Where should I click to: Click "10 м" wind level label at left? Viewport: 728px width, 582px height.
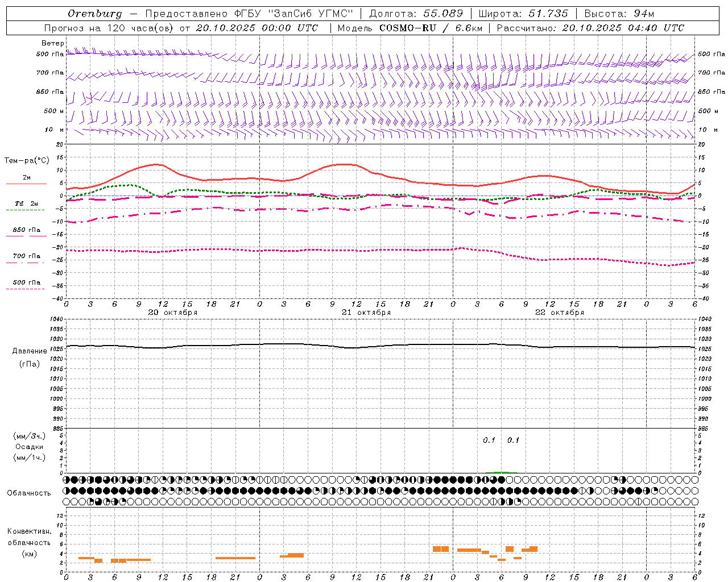(55, 130)
